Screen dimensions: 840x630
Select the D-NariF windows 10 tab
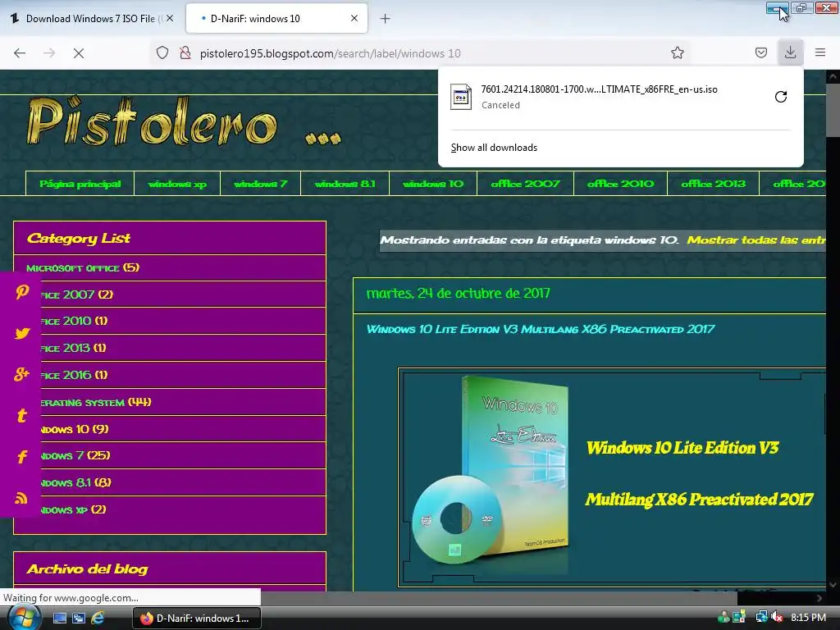click(x=276, y=18)
